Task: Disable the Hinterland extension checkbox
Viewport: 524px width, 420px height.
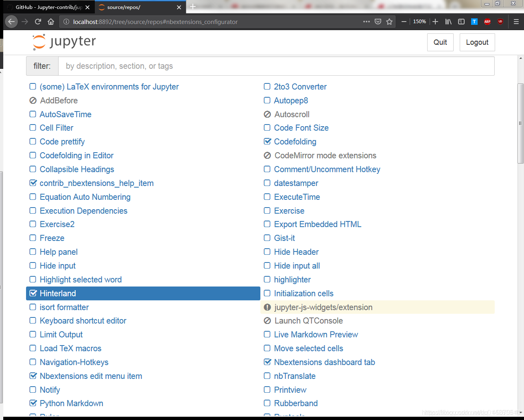Action: tap(33, 293)
